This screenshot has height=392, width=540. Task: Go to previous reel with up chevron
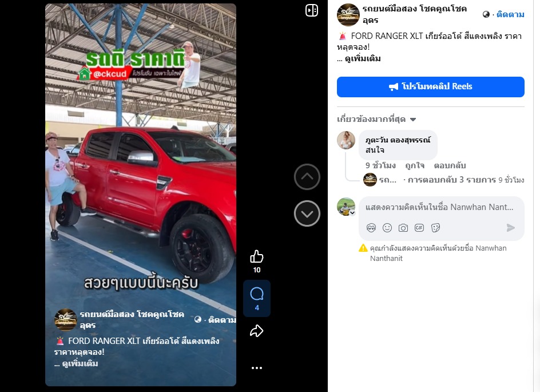[x=307, y=177]
